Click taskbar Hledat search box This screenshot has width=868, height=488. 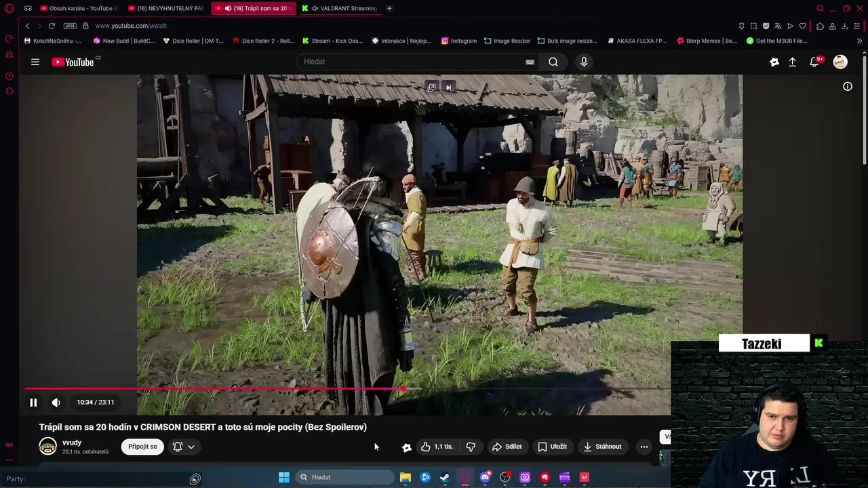(344, 477)
